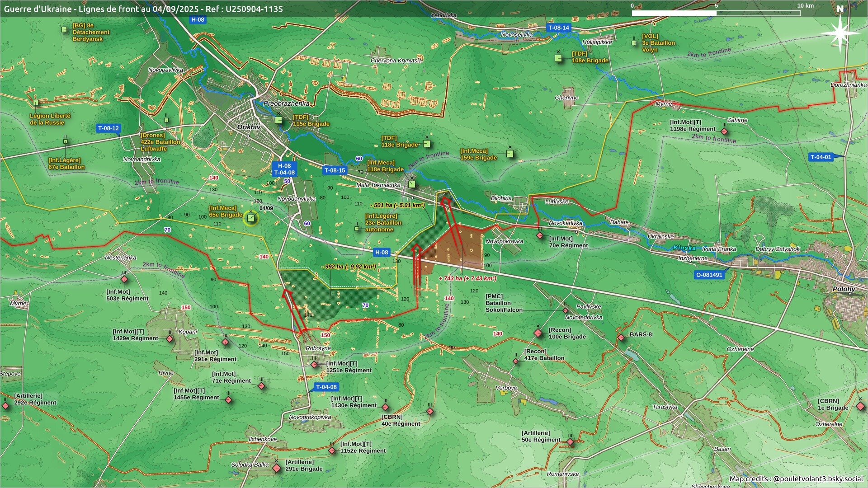Image resolution: width=868 pixels, height=488 pixels.
Task: Click the map credits @pouletvolant3.bsky.social text
Action: click(x=796, y=479)
